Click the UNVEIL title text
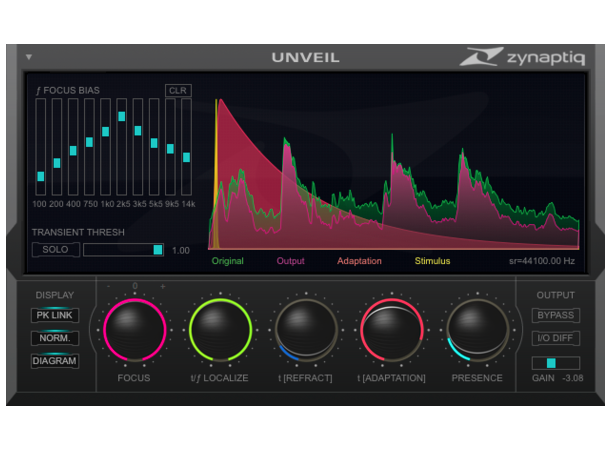610x450 pixels. (306, 58)
